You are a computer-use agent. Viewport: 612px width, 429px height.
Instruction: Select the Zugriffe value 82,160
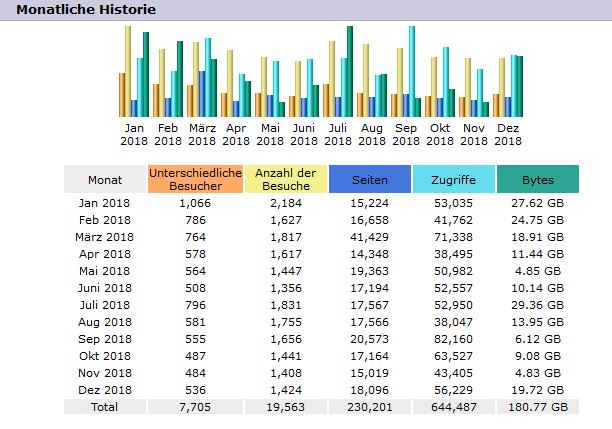click(452, 339)
